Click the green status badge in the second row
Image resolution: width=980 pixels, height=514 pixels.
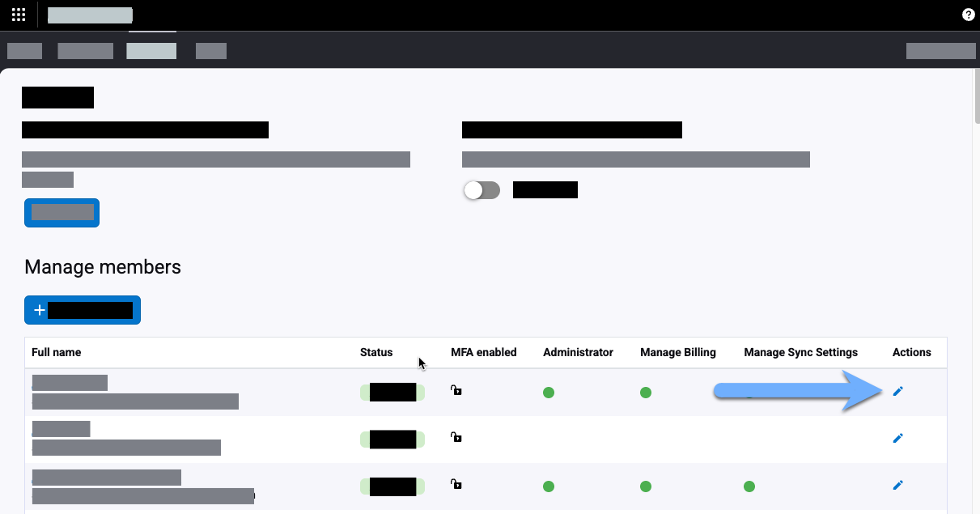(x=392, y=440)
